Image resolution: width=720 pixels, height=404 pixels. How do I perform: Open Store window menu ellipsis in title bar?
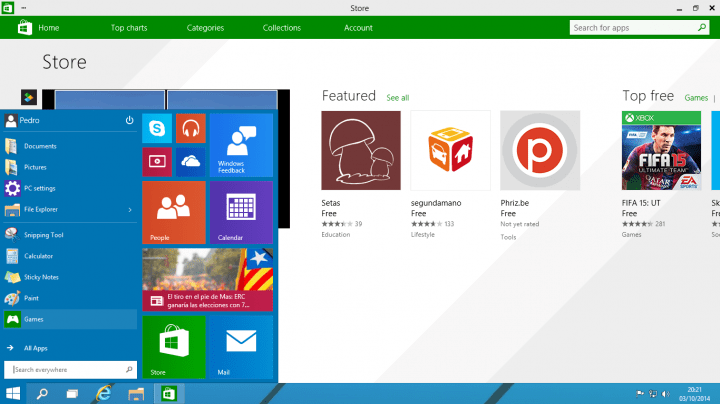click(23, 8)
